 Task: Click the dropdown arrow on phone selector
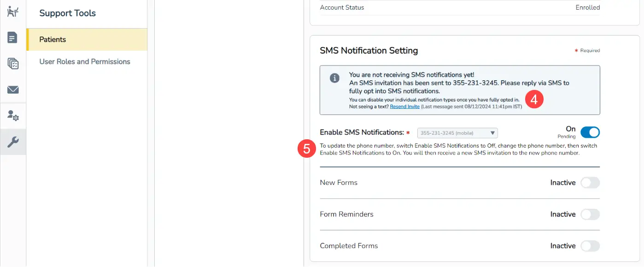click(x=492, y=133)
